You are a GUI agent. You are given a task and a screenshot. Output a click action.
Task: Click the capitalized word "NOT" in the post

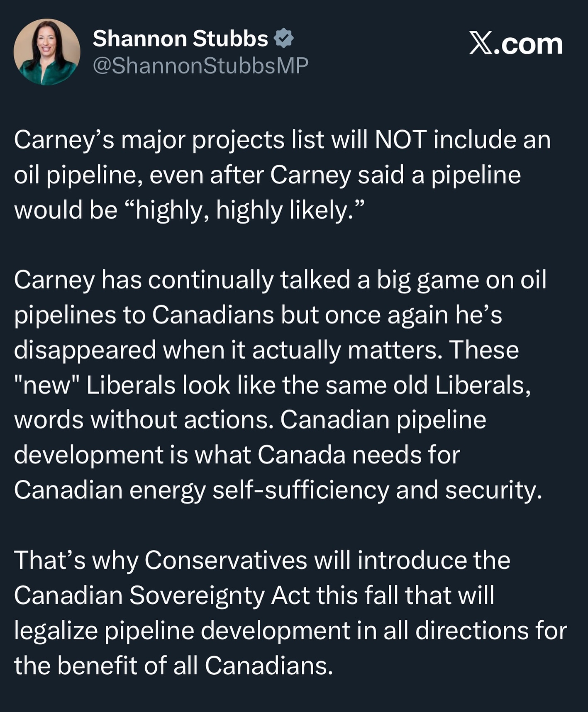click(400, 140)
